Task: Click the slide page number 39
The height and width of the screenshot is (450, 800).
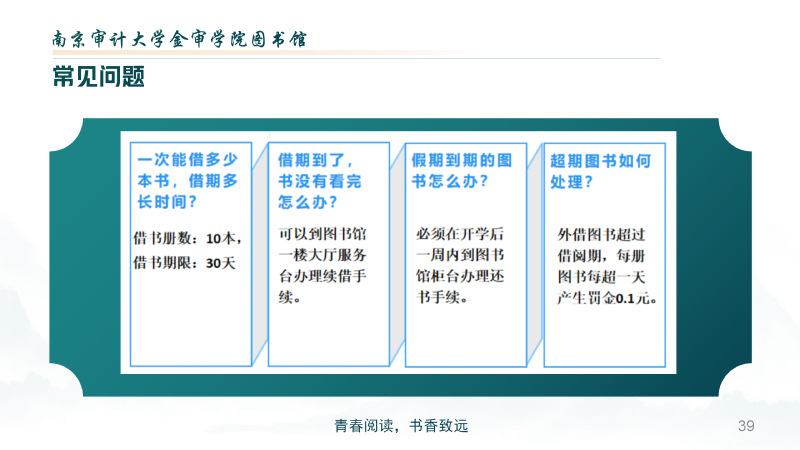Action: 745,426
